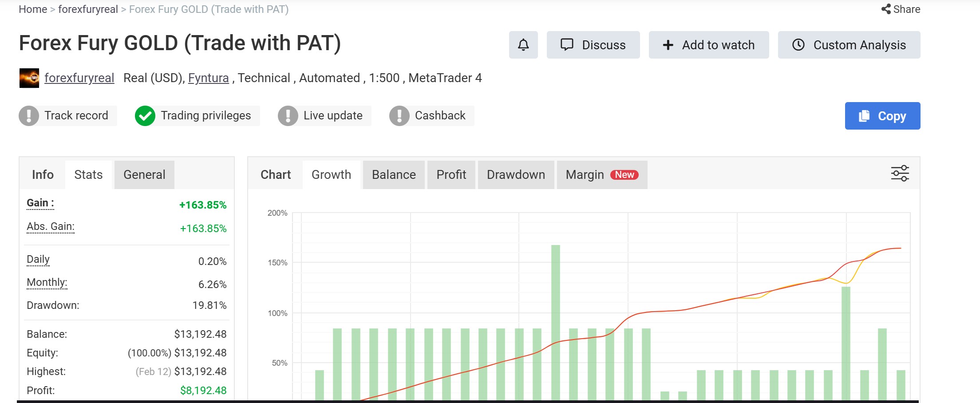Screen dimensions: 980x403
Task: Click the green Trading privileges checkmark
Action: click(x=145, y=115)
